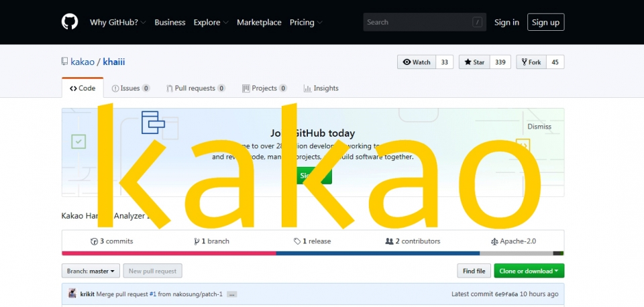
Task: Click the red language bar segment
Action: 169,253
